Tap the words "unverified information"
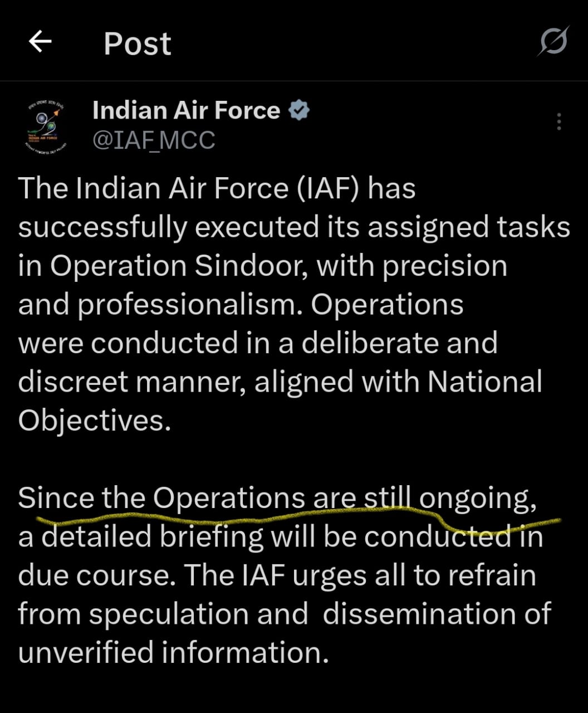The width and height of the screenshot is (588, 713). (173, 652)
